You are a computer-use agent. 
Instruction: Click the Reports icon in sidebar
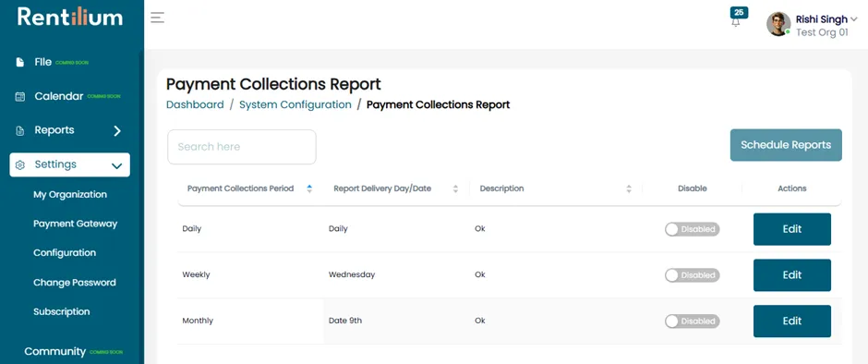tap(20, 131)
